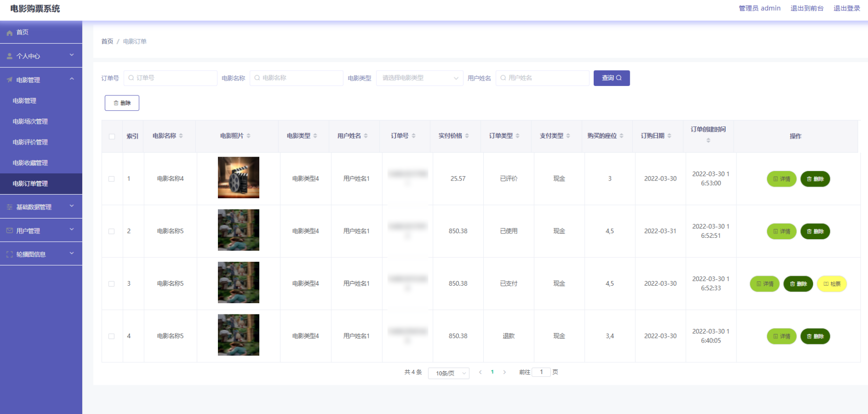The width and height of the screenshot is (868, 414).
Task: Click 删除 button for row 2
Action: [x=815, y=231]
